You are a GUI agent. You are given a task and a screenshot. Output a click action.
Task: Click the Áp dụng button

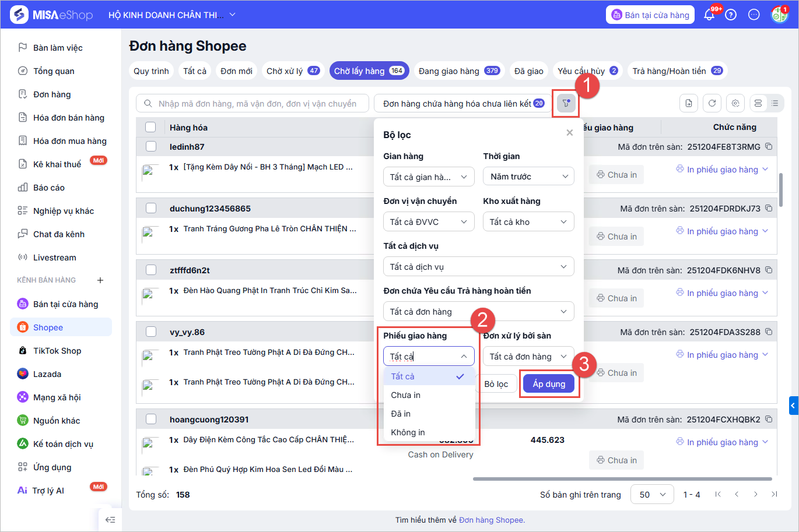pos(549,384)
